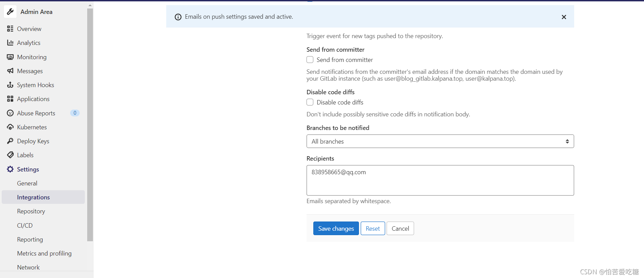The image size is (644, 278).
Task: Click the Disable code diffs checkbox label
Action: [x=340, y=102]
